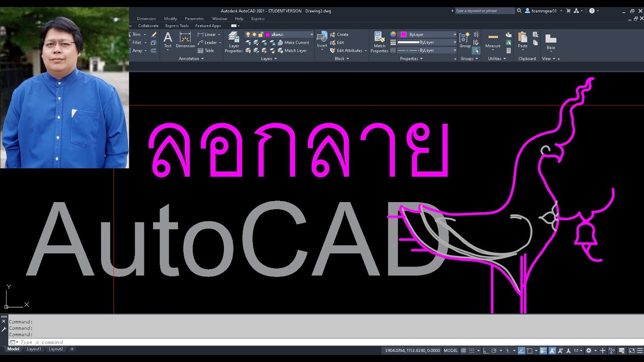Click the Match Layer button
644x362 pixels.
pos(292,50)
